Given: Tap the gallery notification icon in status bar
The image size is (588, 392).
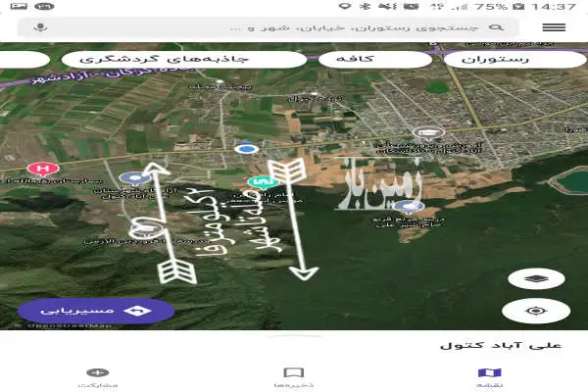Looking at the screenshot, I should pos(19,6).
